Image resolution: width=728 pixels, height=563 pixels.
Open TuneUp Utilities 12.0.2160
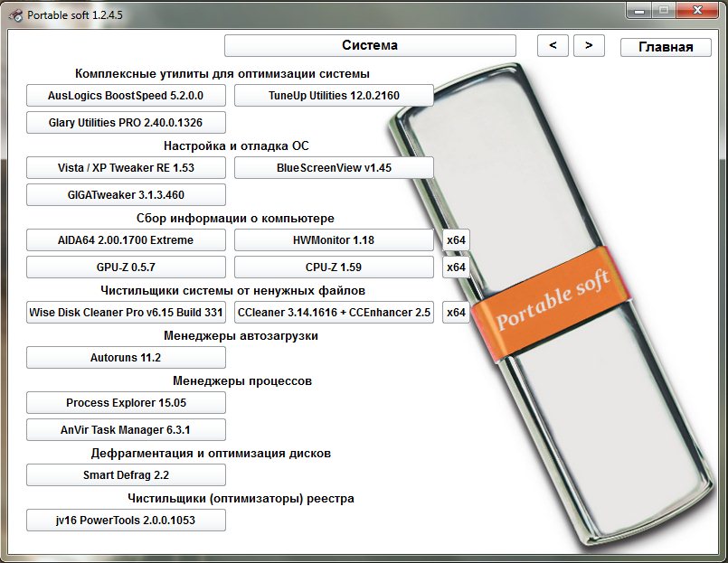click(334, 95)
